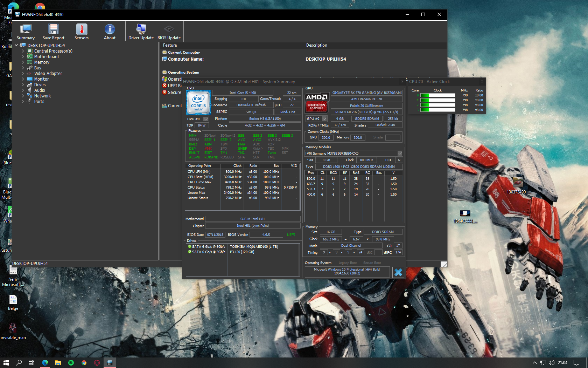
Task: Click the CPU Turbo Max row
Action: click(x=243, y=182)
